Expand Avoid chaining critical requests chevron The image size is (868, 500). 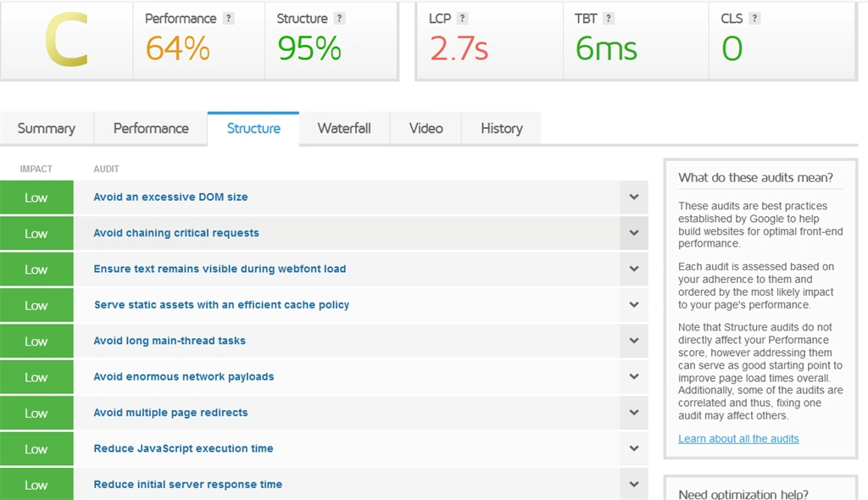pyautogui.click(x=634, y=233)
